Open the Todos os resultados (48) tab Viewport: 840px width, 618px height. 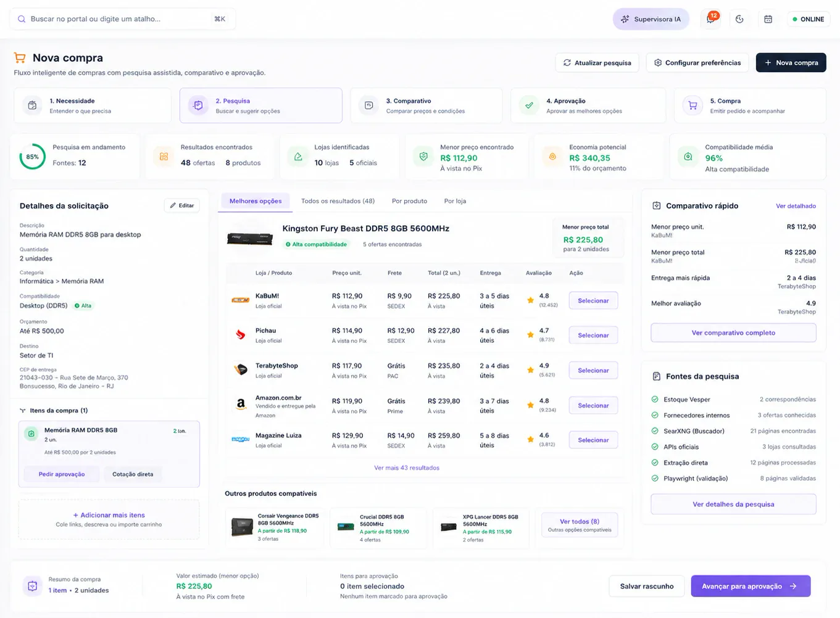(x=338, y=201)
